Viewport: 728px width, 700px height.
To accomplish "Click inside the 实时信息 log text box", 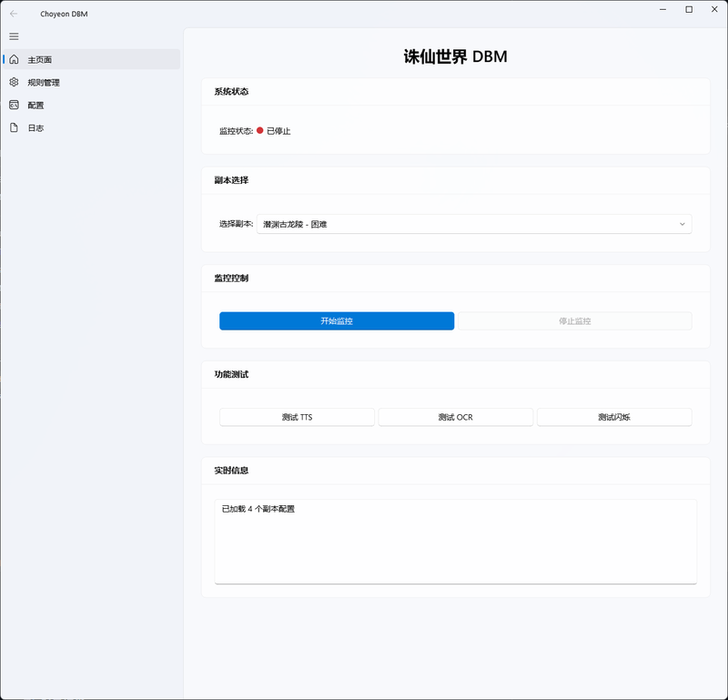I will 456,542.
